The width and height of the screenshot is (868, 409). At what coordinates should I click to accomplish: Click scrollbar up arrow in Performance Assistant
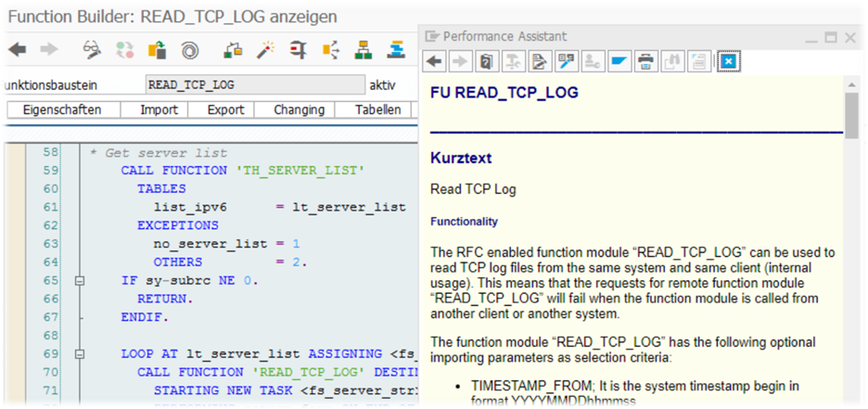tap(852, 84)
